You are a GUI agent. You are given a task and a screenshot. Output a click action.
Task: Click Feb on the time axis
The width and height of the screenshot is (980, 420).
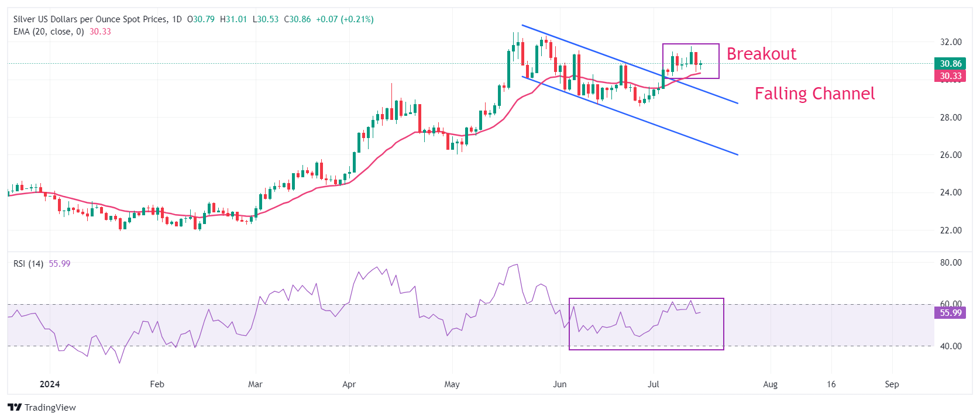click(x=157, y=384)
